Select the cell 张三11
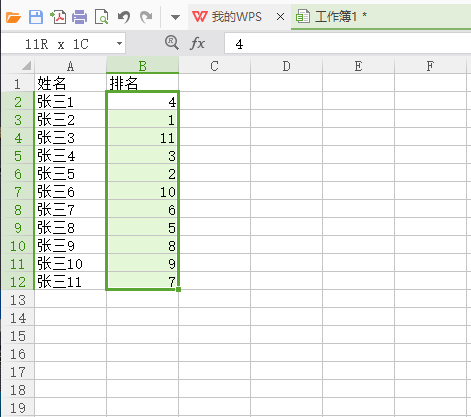 (70, 281)
